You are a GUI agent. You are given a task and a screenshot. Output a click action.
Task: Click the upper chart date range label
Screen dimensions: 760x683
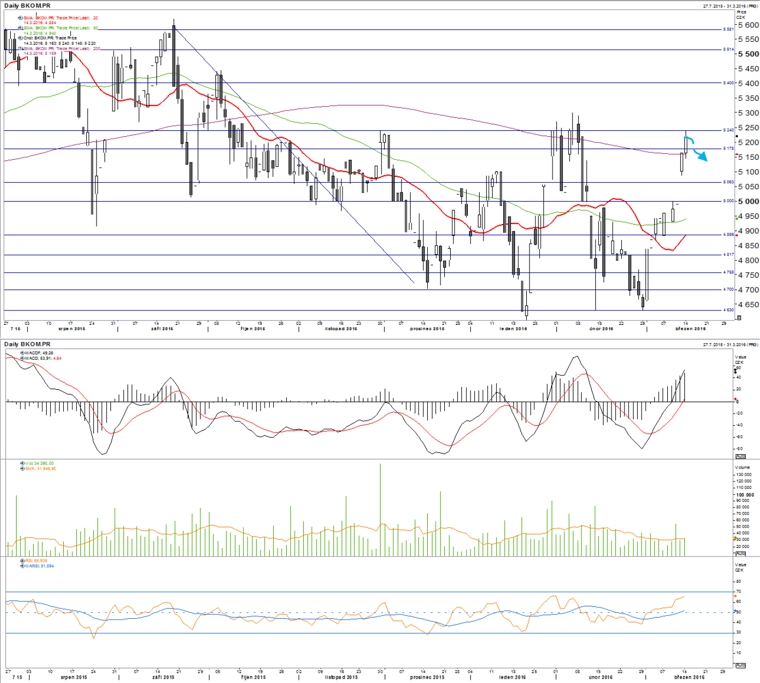(730, 5)
